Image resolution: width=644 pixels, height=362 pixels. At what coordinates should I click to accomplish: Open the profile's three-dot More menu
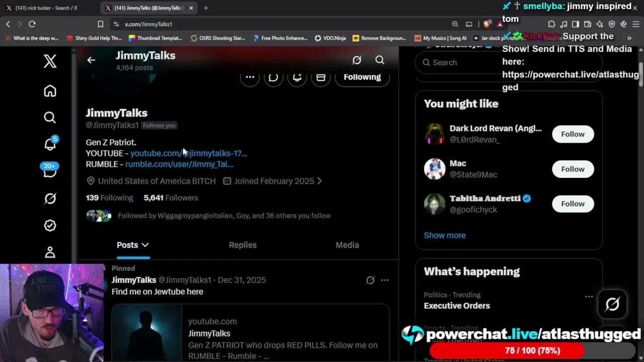tap(250, 77)
